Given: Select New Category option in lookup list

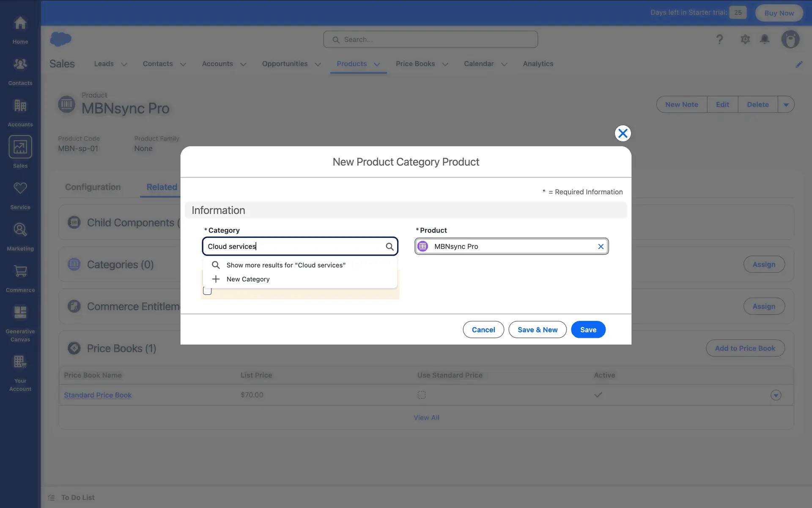Looking at the screenshot, I should tap(248, 279).
